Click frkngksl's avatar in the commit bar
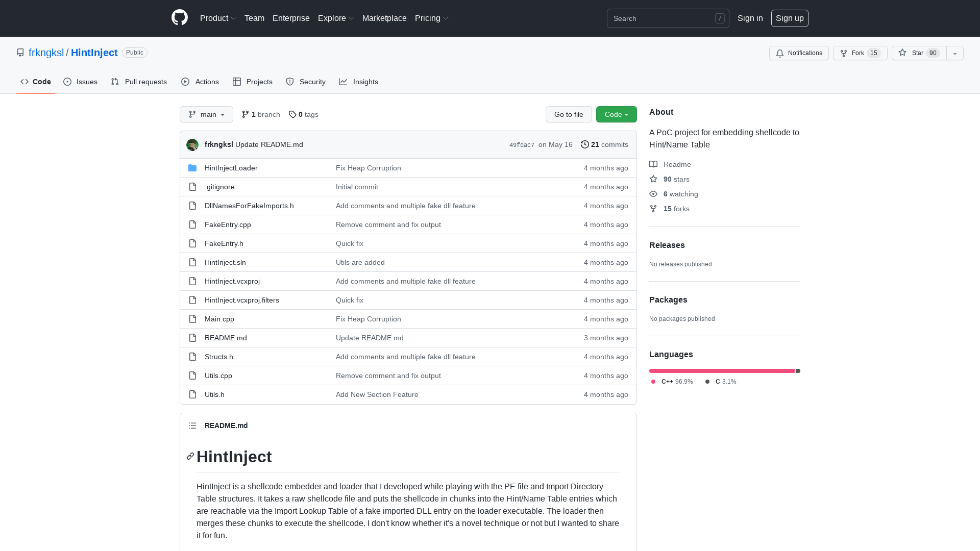This screenshot has width=980, height=551. click(192, 145)
